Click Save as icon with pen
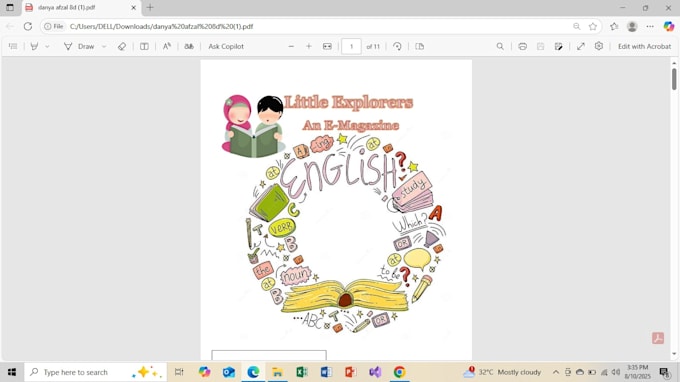680x382 pixels. (x=559, y=46)
